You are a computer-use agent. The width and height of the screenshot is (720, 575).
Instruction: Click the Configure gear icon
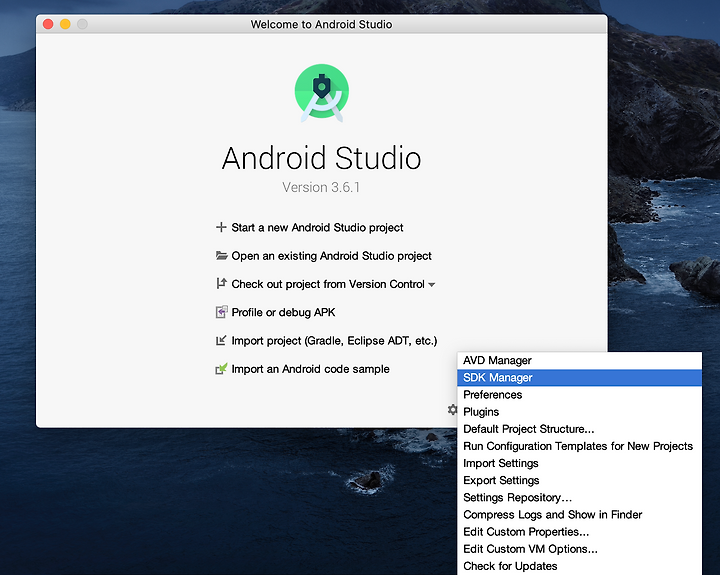[x=452, y=409]
